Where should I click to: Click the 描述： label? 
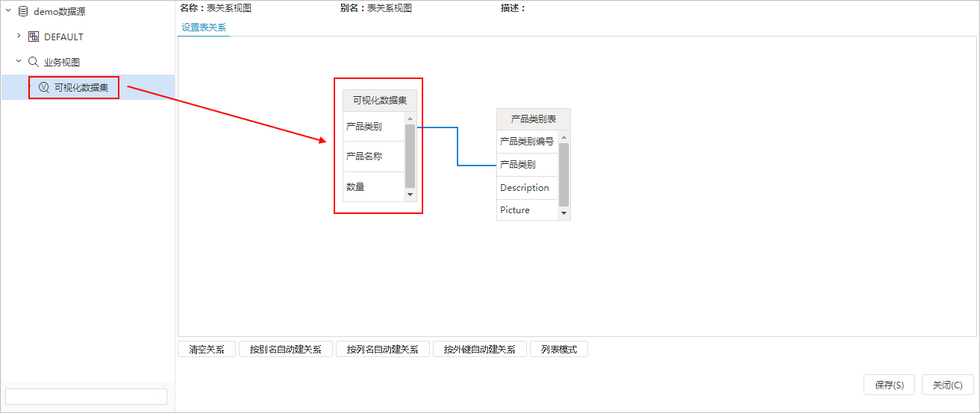pyautogui.click(x=513, y=8)
